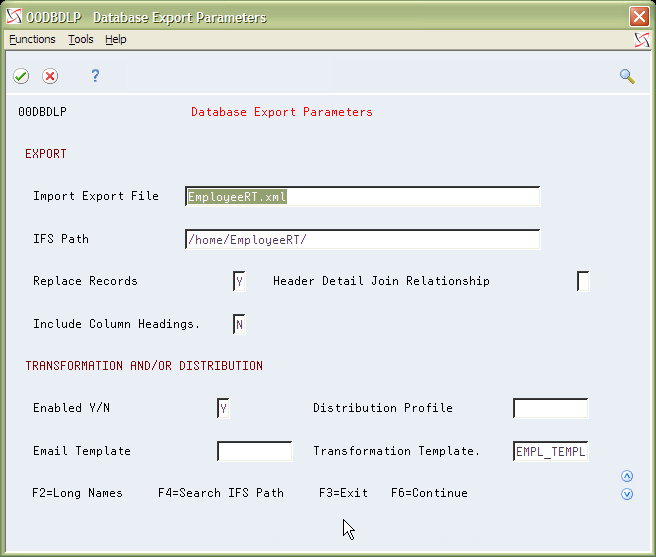Viewport: 656px width, 557px height.
Task: Click the Header Detail Join Relationship field
Action: point(583,281)
